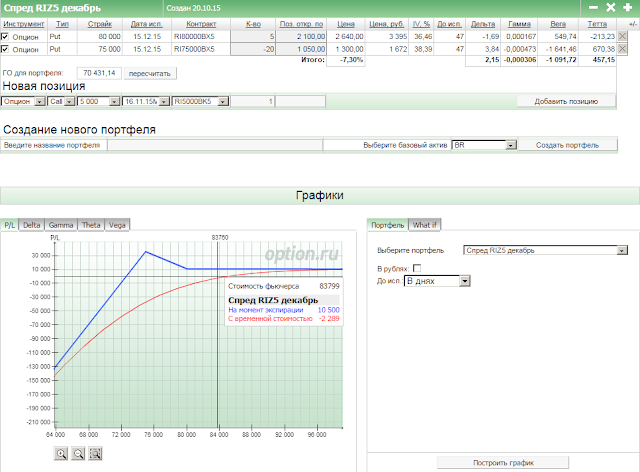Switch to the Gamma chart tab

[x=61, y=225]
